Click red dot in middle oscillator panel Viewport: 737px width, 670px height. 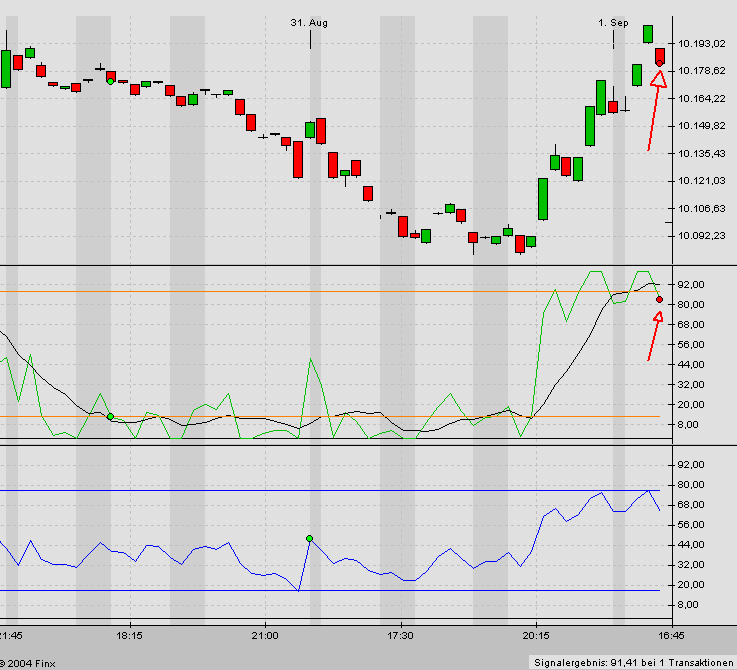pos(659,299)
